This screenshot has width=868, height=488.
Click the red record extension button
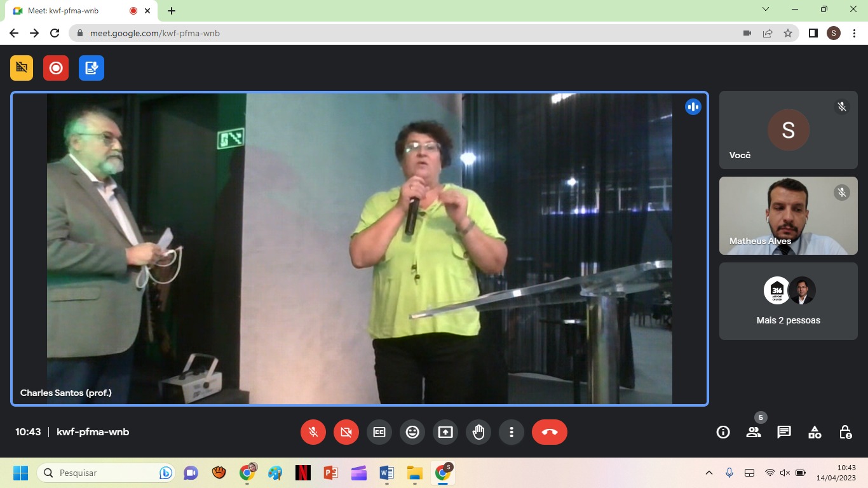pos(56,68)
